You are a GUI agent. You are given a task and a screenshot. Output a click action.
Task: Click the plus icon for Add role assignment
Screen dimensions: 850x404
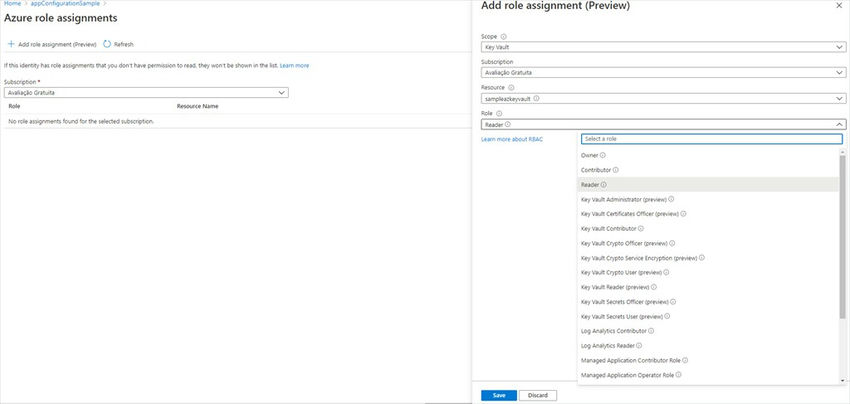pos(11,44)
